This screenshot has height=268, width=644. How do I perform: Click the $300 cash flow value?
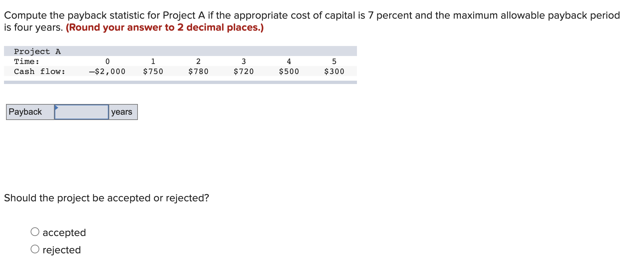click(334, 71)
